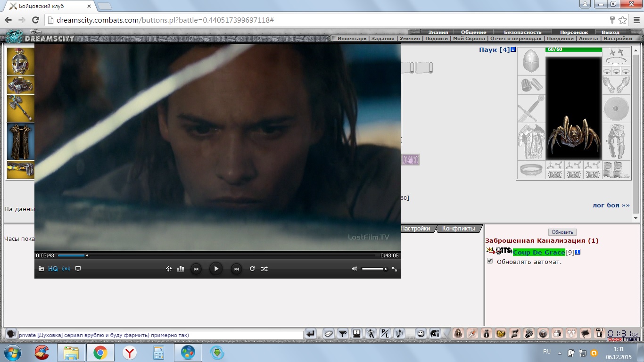644x362 pixels.
Task: Click the video effects sparkle icon
Action: 169,269
